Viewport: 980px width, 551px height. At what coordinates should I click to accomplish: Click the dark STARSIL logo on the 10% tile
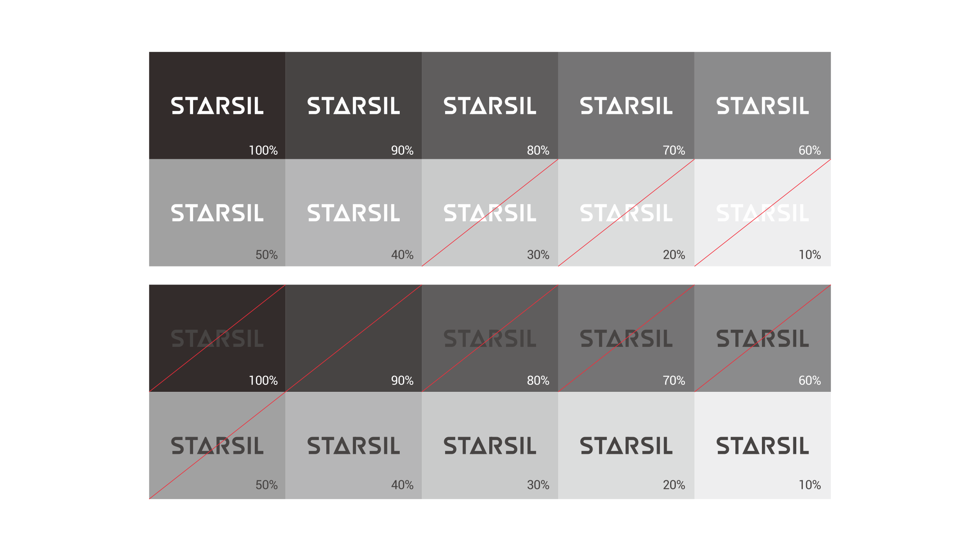[x=762, y=446]
